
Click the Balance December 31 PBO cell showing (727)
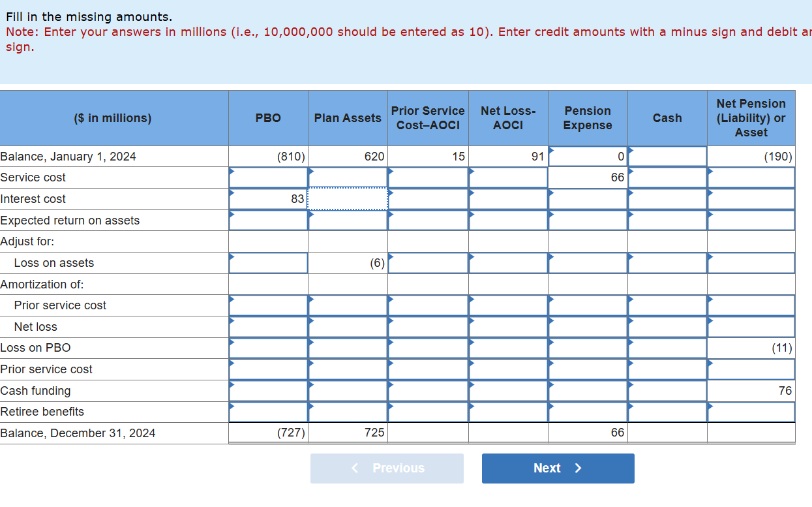click(267, 432)
